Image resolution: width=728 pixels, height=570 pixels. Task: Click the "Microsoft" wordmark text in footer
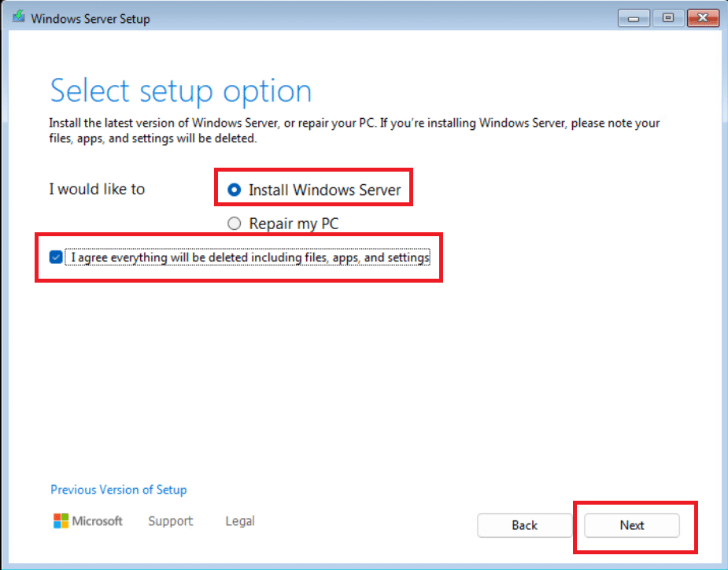[x=98, y=521]
